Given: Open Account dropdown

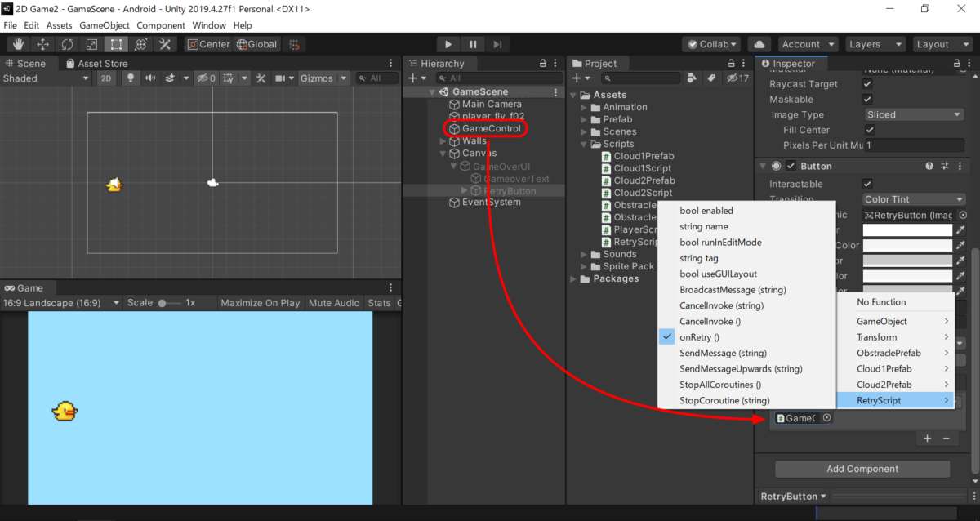Looking at the screenshot, I should click(808, 44).
